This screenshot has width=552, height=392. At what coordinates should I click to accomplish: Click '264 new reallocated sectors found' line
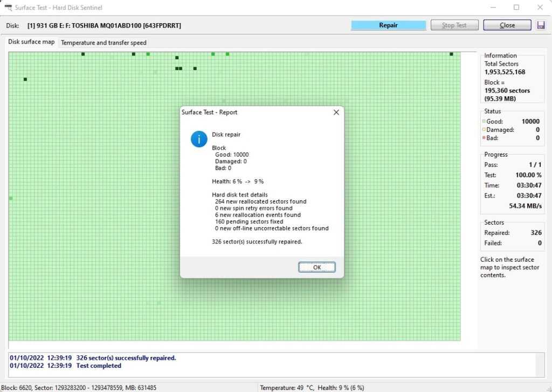pyautogui.click(x=260, y=201)
